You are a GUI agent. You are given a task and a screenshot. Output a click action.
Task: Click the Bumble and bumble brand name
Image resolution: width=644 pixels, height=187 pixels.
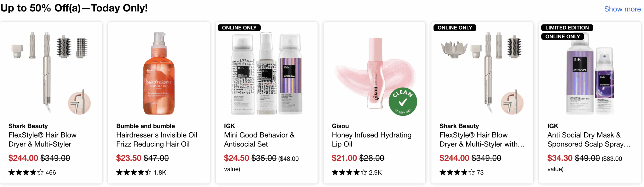145,126
